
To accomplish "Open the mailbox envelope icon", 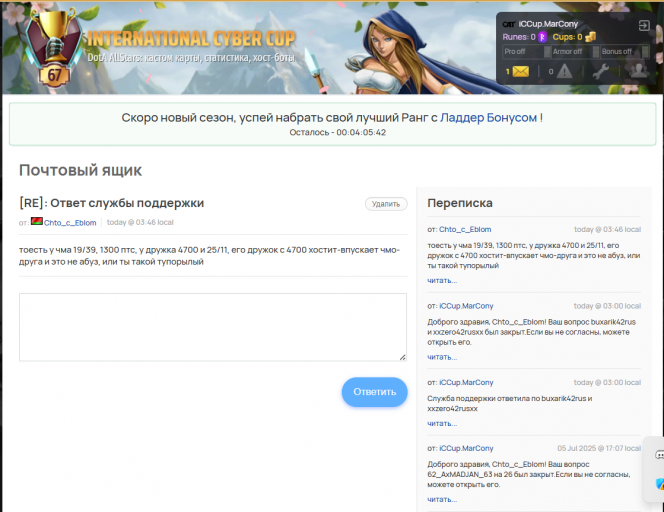I will click(520, 72).
